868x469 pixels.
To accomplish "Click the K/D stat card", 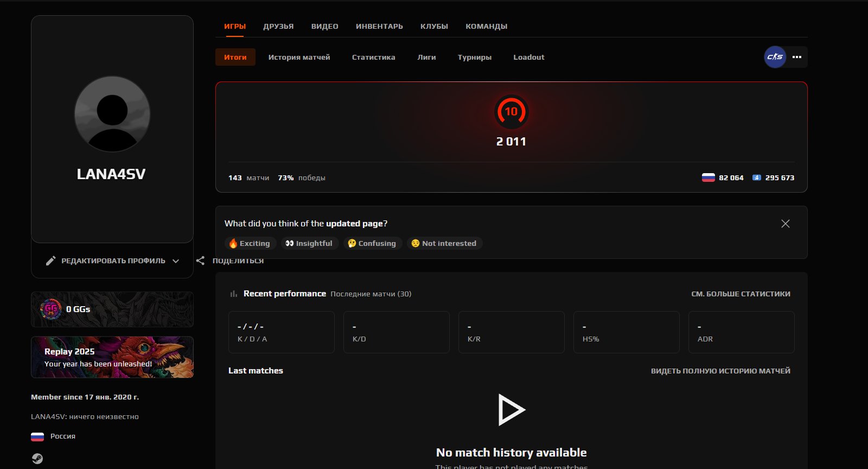I will [x=397, y=332].
